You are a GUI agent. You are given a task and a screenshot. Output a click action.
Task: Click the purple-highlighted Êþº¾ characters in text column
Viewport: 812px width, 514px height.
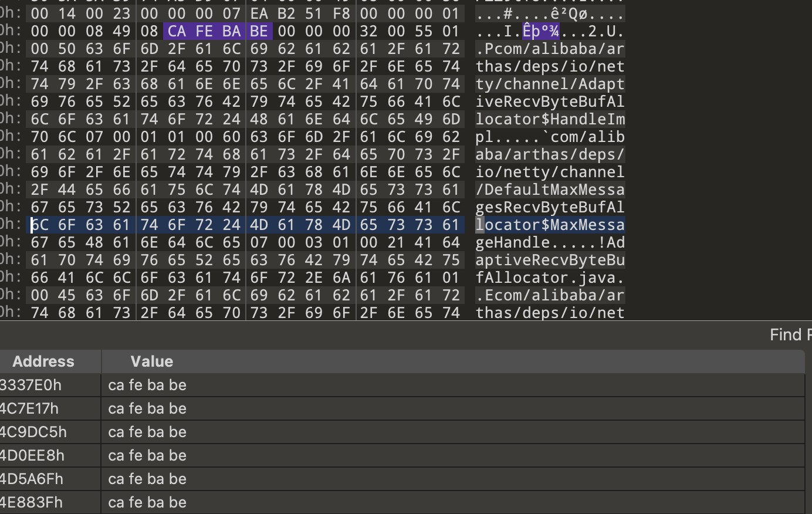pyautogui.click(x=540, y=31)
